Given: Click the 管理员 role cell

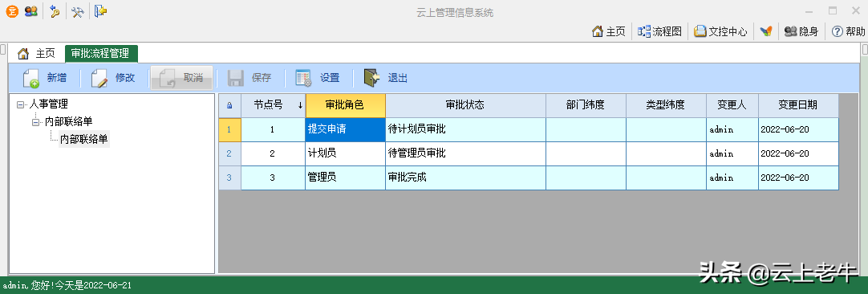Looking at the screenshot, I should click(x=346, y=178).
